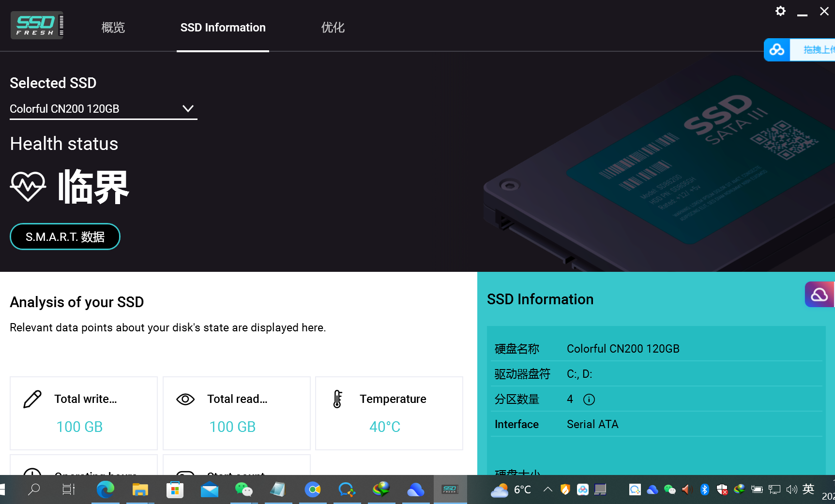The image size is (835, 504).
Task: Click the blue Q search app taskbar icon
Action: click(347, 489)
